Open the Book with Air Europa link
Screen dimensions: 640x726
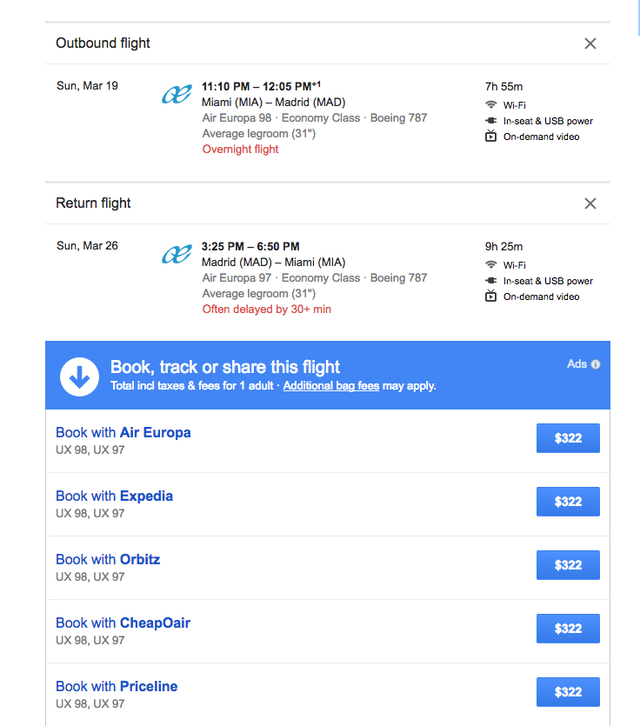(x=123, y=433)
